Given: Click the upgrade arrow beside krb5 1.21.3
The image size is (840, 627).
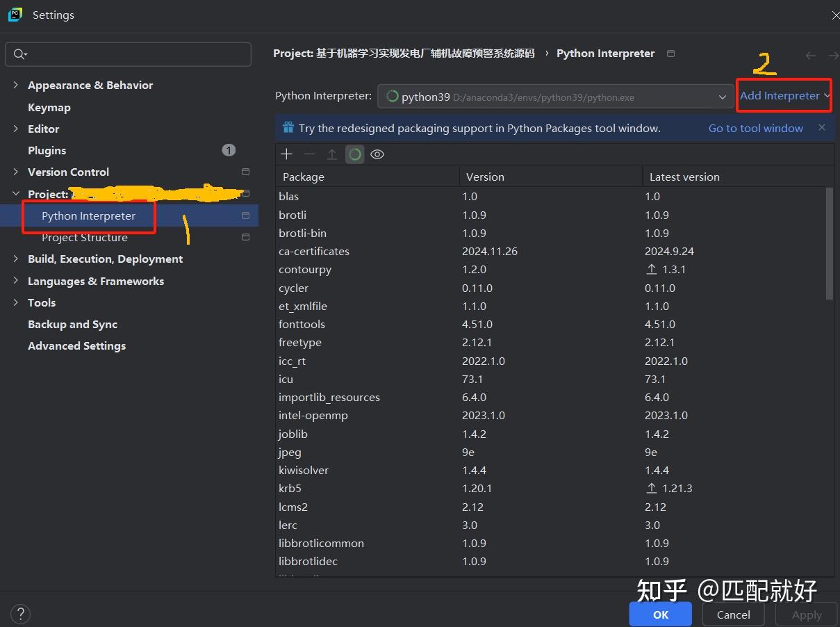Looking at the screenshot, I should 651,488.
